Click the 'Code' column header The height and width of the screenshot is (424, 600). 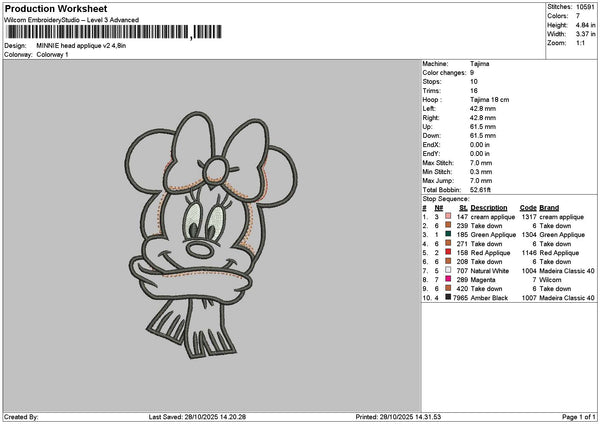coord(528,208)
